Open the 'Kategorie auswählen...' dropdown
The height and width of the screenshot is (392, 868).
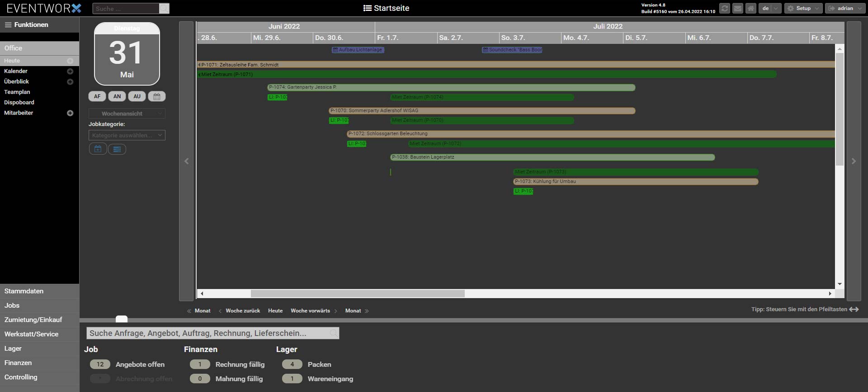pyautogui.click(x=127, y=135)
